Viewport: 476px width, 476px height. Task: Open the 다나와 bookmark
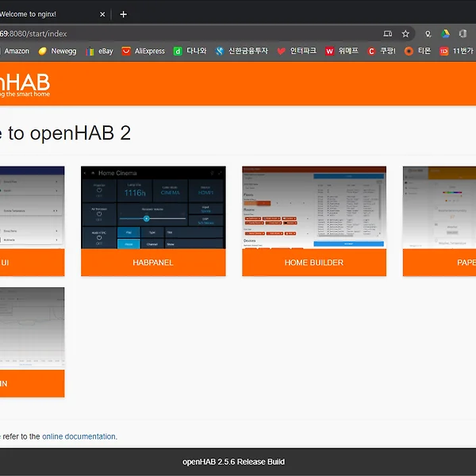(x=190, y=51)
